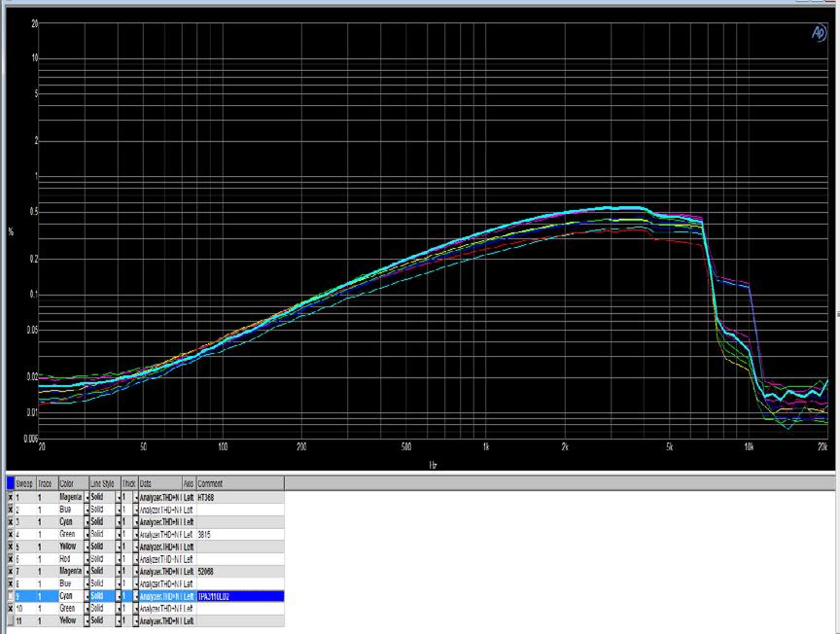Click the Line Style column header
This screenshot has height=634, width=840.
[x=102, y=483]
